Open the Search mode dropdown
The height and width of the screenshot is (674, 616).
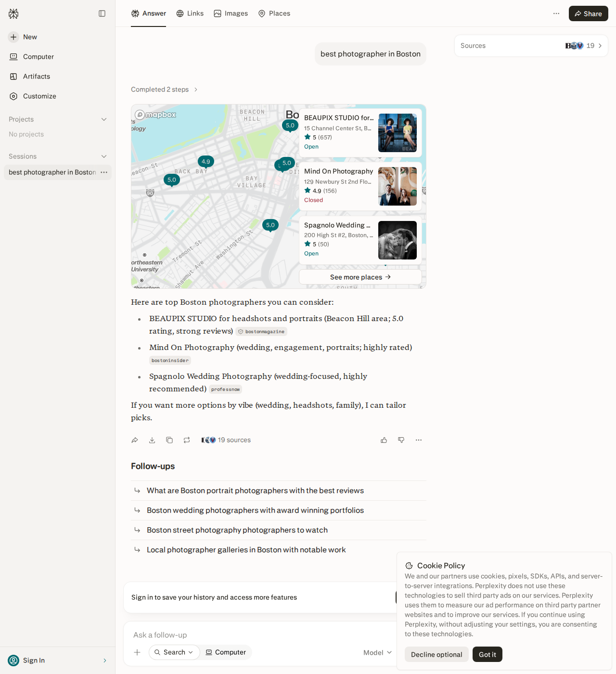[x=174, y=652]
